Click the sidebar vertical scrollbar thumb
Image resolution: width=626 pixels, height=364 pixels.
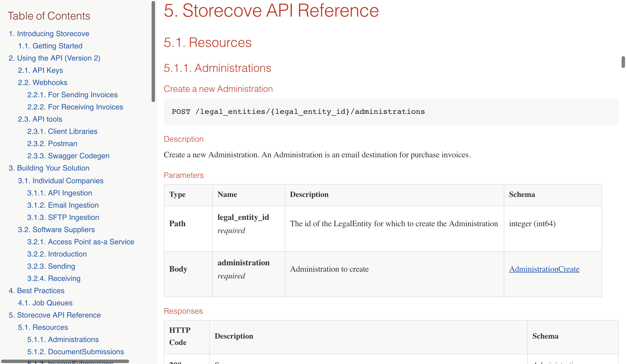coord(153,52)
